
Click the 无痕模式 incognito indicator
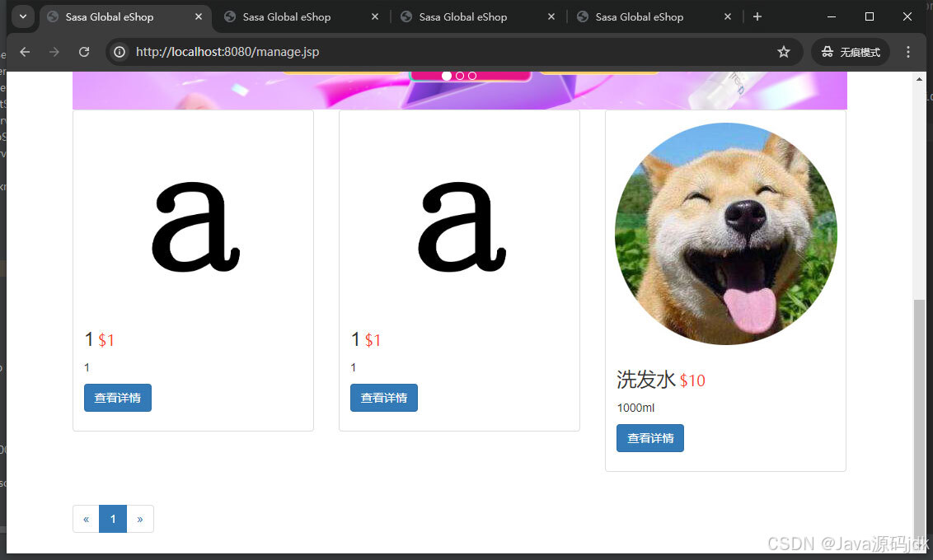pyautogui.click(x=850, y=51)
